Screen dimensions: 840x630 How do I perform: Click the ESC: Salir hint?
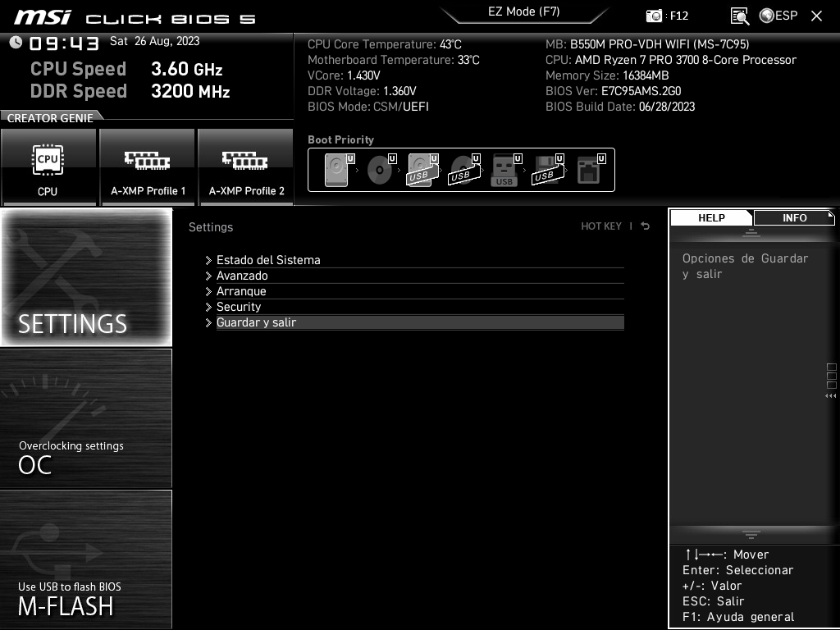click(713, 601)
